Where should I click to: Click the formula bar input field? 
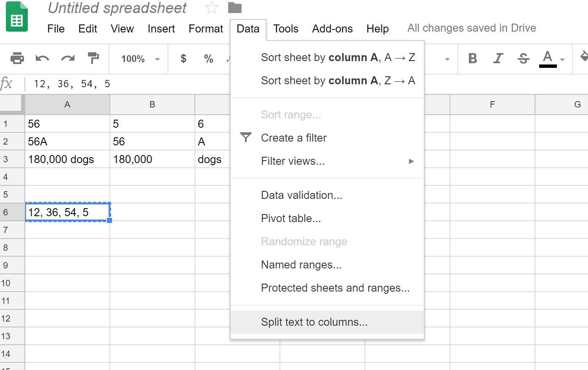pyautogui.click(x=168, y=83)
